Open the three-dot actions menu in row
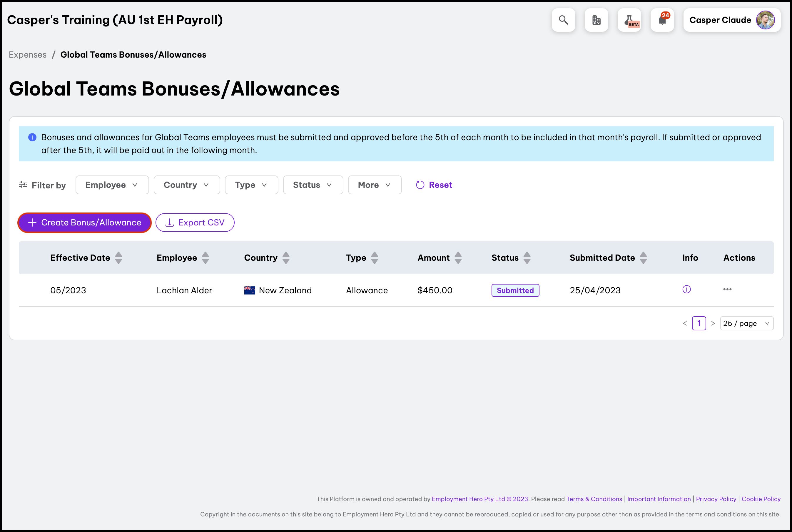This screenshot has width=792, height=532. pyautogui.click(x=727, y=290)
